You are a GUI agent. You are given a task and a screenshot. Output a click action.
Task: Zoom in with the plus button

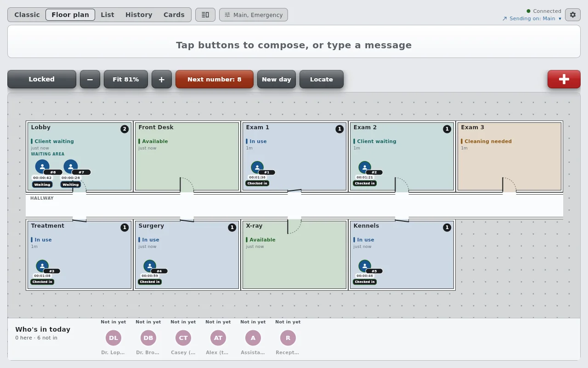[162, 79]
